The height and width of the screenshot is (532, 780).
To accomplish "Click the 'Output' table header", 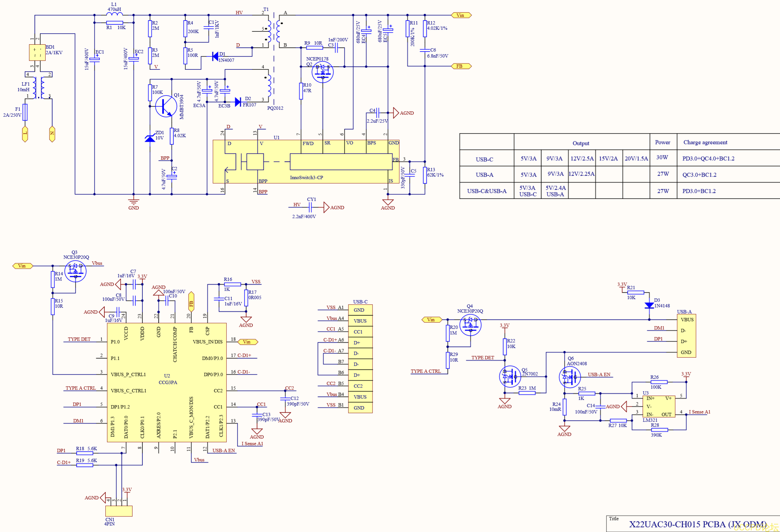I will click(581, 143).
